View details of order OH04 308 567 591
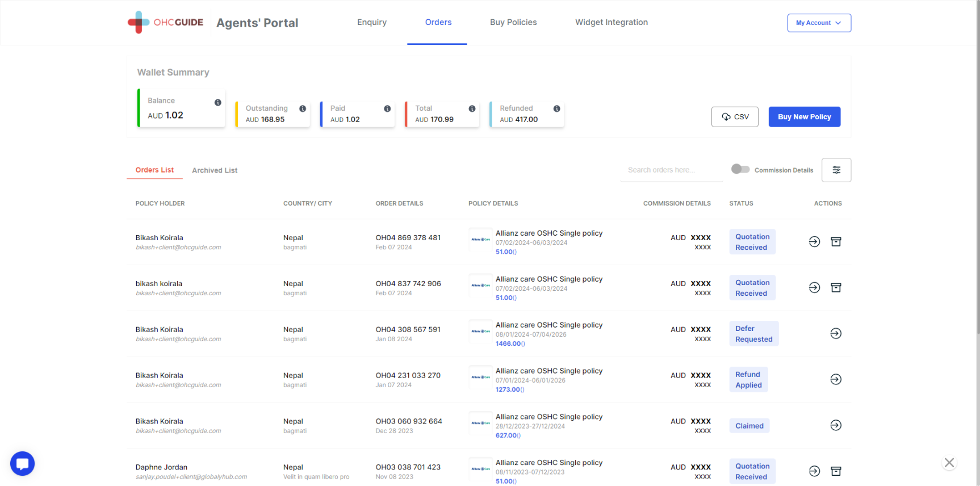980x486 pixels. 836,333
